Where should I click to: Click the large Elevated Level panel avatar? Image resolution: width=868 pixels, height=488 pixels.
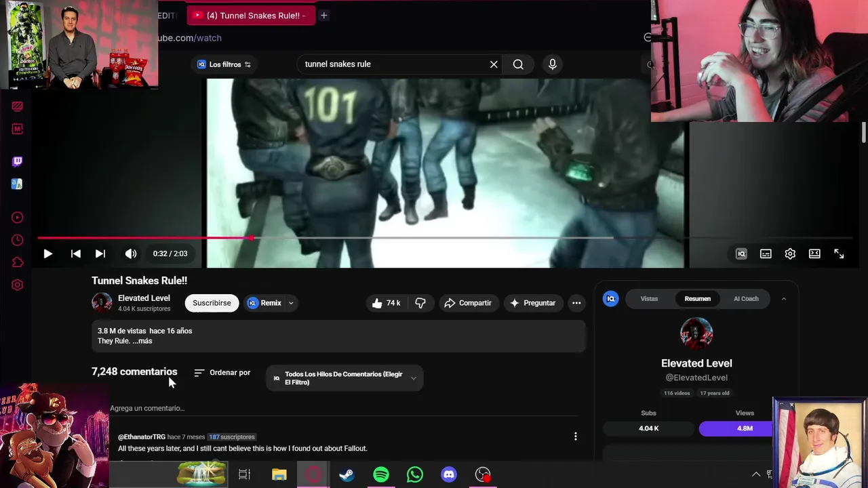pyautogui.click(x=696, y=333)
